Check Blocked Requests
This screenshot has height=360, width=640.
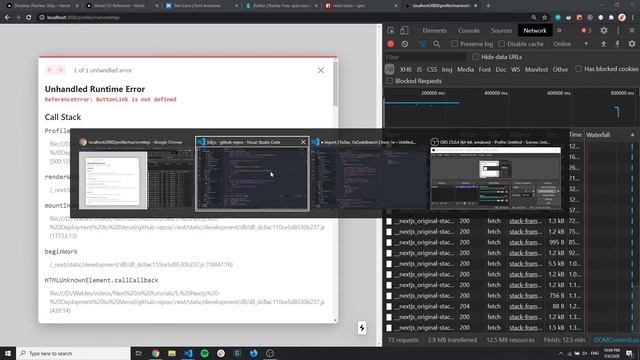click(x=389, y=81)
